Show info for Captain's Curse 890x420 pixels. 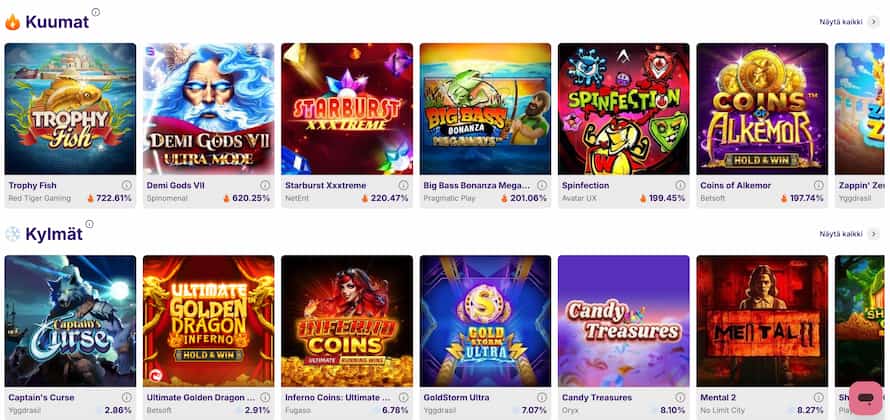pos(127,397)
